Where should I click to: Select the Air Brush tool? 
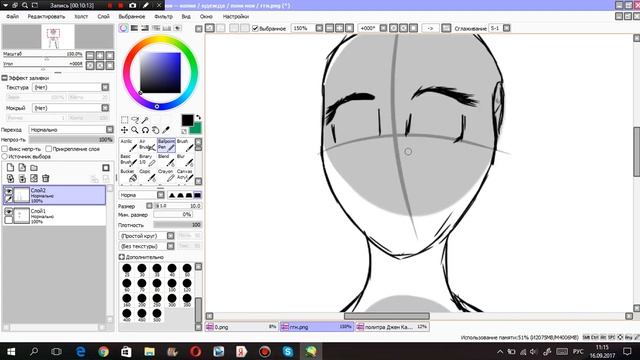[147, 145]
